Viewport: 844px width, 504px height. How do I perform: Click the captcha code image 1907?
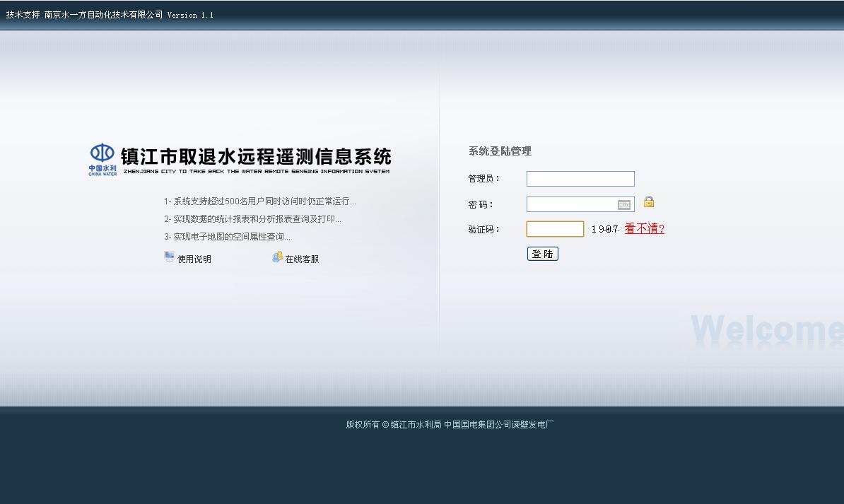click(605, 230)
